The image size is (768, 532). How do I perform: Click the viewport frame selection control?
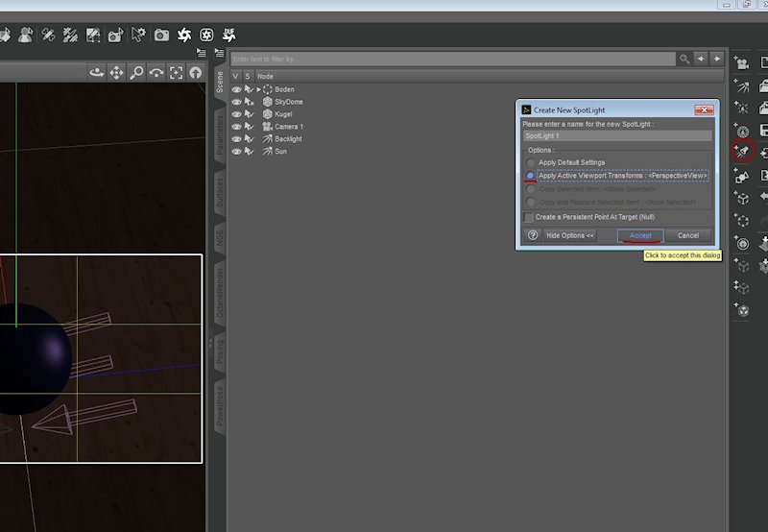coord(176,73)
